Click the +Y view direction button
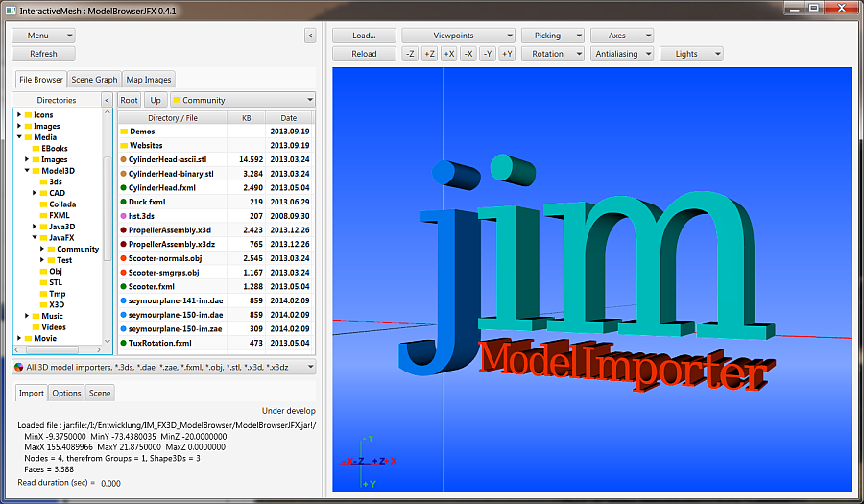 coord(507,54)
